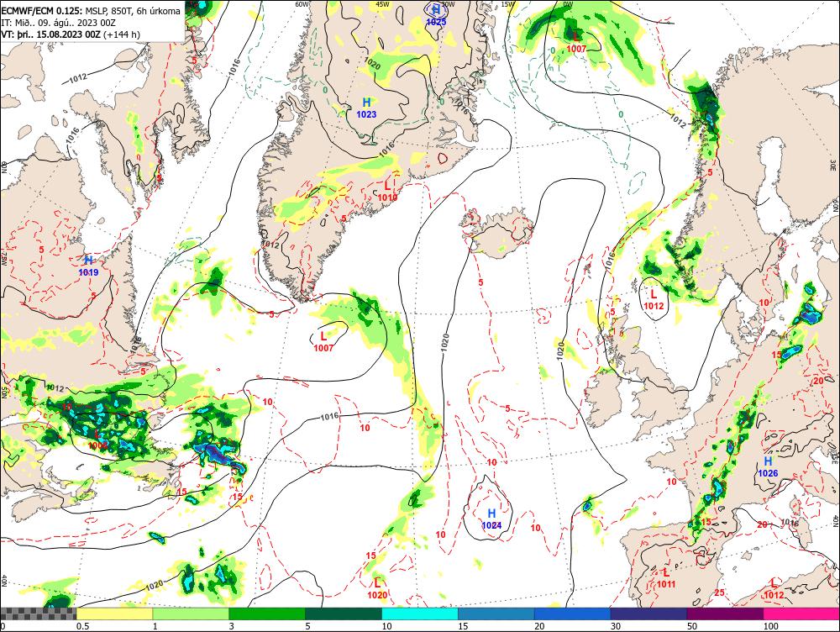Click the legend value label '30'
Image resolution: width=840 pixels, height=632 pixels.
(x=616, y=626)
